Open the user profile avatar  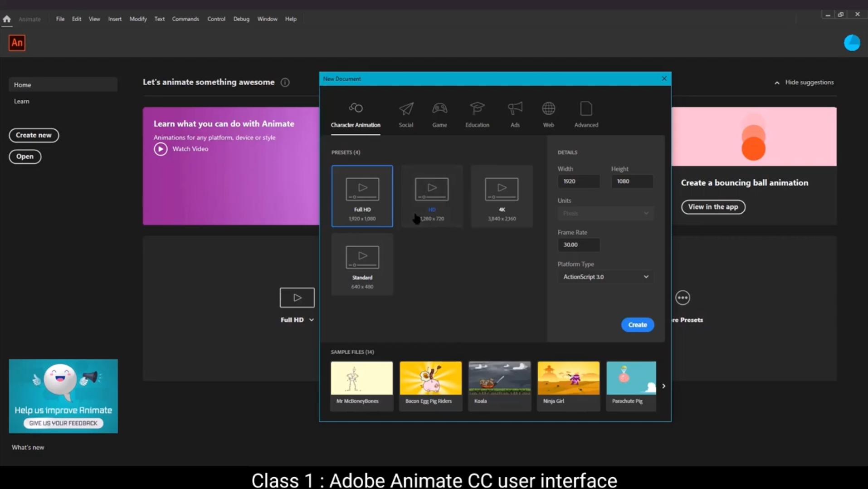click(x=852, y=43)
